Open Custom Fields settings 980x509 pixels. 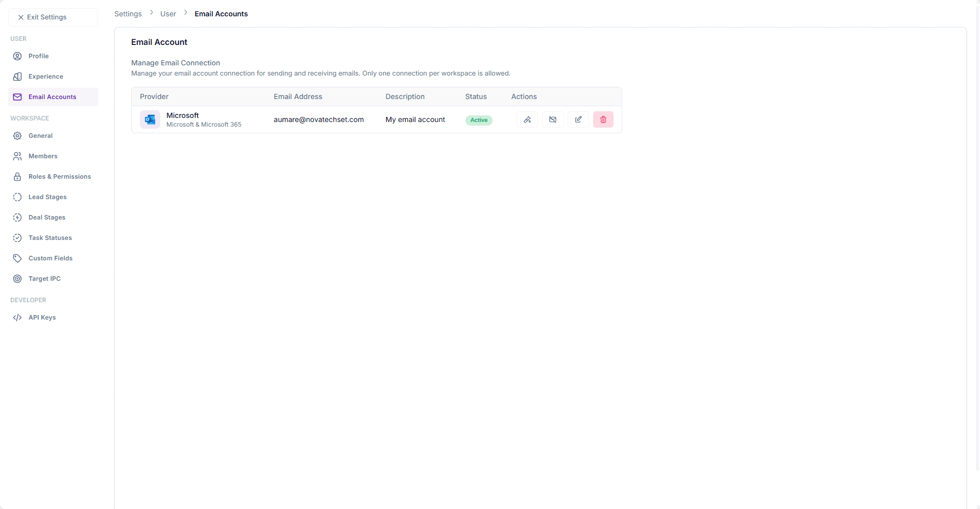51,258
